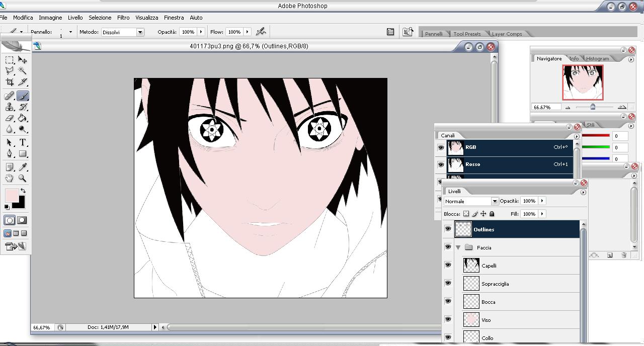Image resolution: width=644 pixels, height=346 pixels.
Task: Open the Filtro menu
Action: [123, 18]
